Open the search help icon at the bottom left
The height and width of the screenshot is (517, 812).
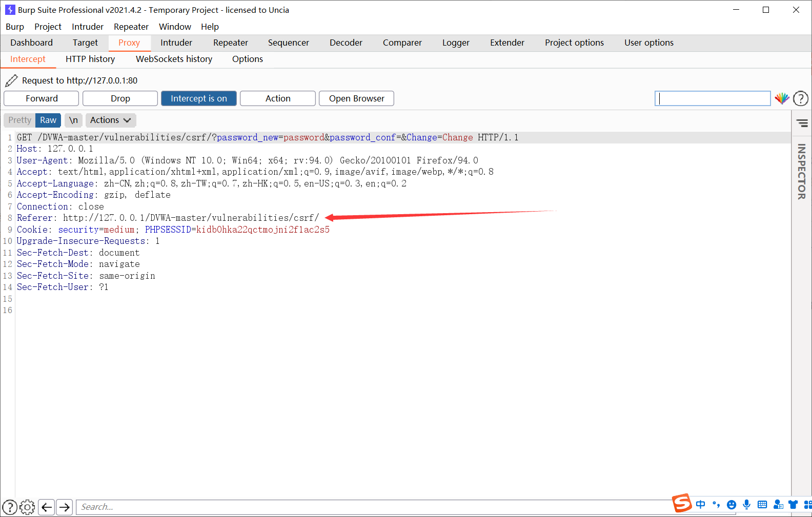[x=10, y=507]
